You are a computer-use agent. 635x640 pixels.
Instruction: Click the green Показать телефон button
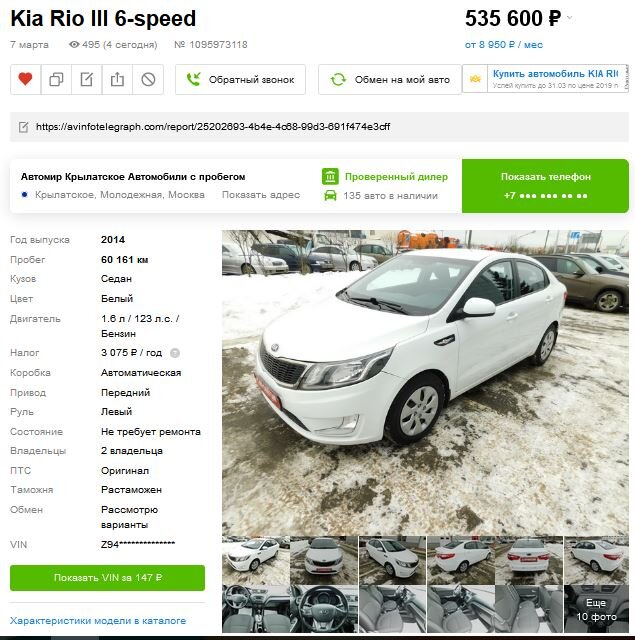tap(545, 186)
